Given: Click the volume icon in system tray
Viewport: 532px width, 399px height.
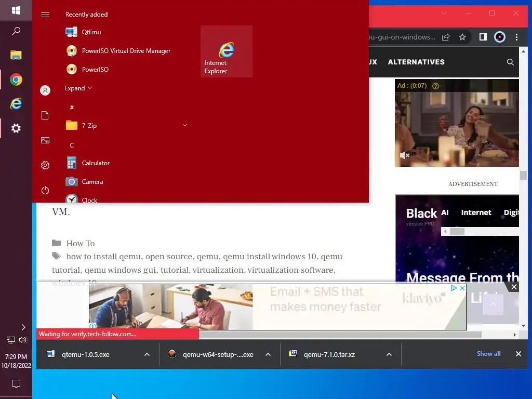Looking at the screenshot, I should 23,340.
